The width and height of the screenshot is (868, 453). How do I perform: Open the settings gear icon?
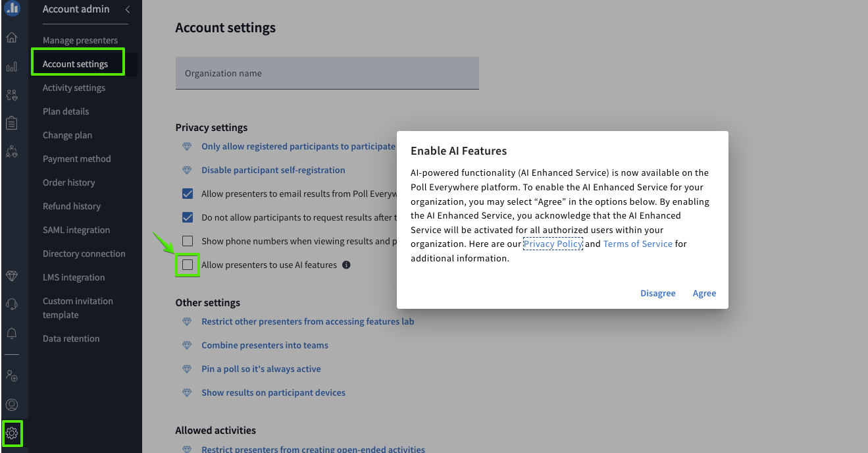12,433
